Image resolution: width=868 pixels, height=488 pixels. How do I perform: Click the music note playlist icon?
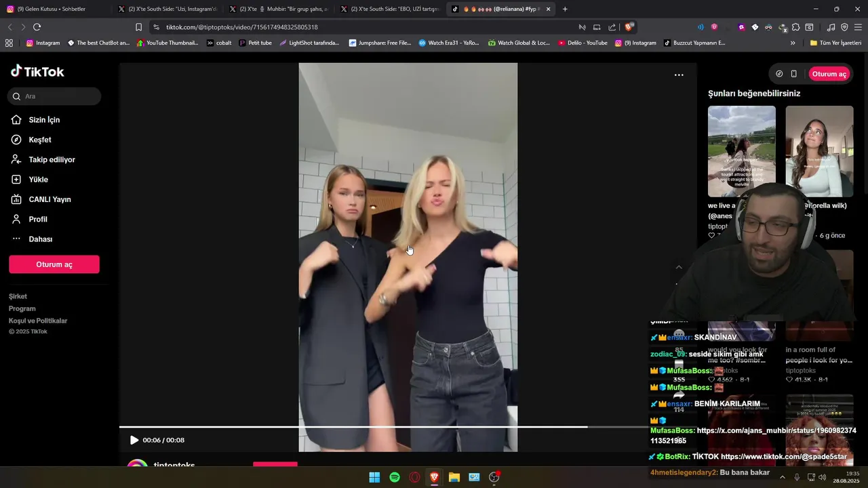[x=831, y=27]
